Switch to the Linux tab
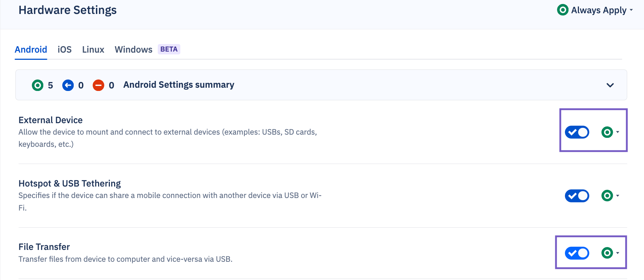Viewport: 644px width, 280px height. tap(93, 49)
